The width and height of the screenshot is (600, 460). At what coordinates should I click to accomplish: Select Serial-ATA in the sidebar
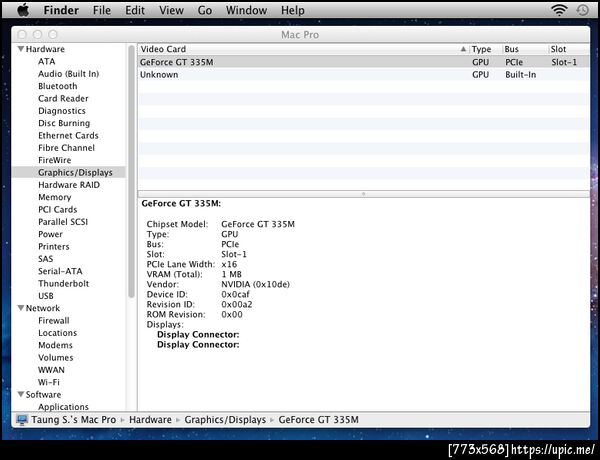tap(60, 271)
